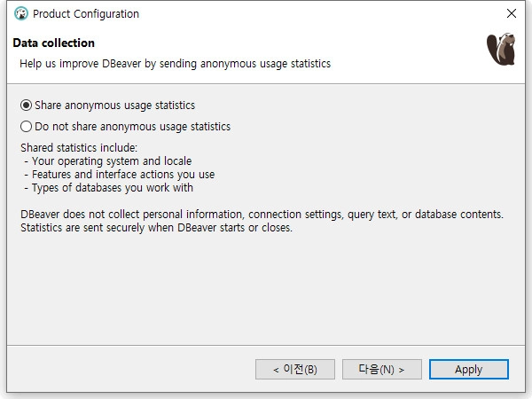Select the Share anonymous usage statistics radio button

click(x=26, y=106)
